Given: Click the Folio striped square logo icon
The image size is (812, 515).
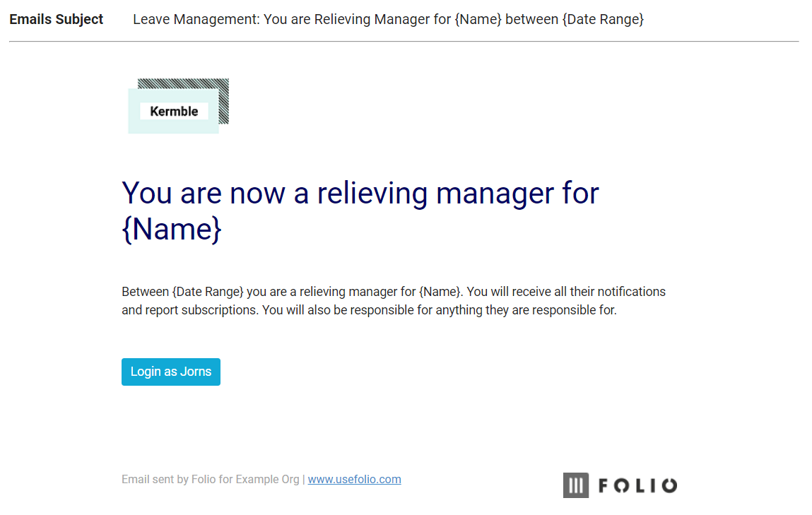Looking at the screenshot, I should click(x=576, y=485).
